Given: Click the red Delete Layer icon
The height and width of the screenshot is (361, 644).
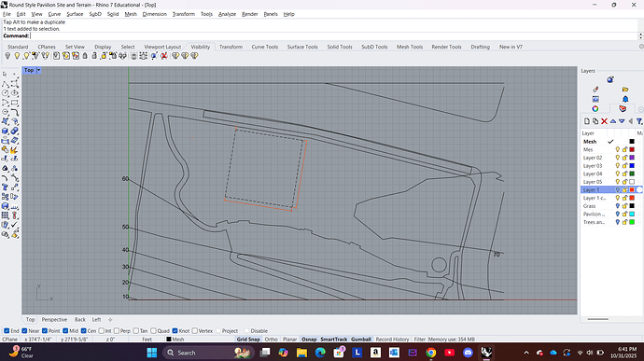Looking at the screenshot, I should tap(604, 121).
